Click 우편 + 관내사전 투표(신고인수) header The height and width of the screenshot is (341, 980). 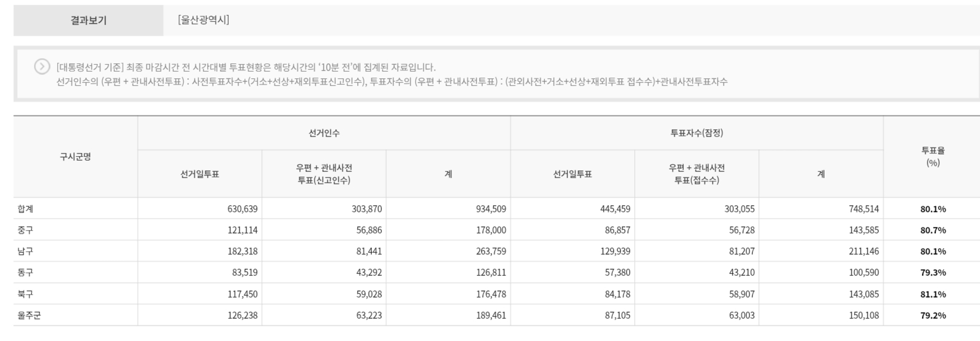[x=324, y=174]
